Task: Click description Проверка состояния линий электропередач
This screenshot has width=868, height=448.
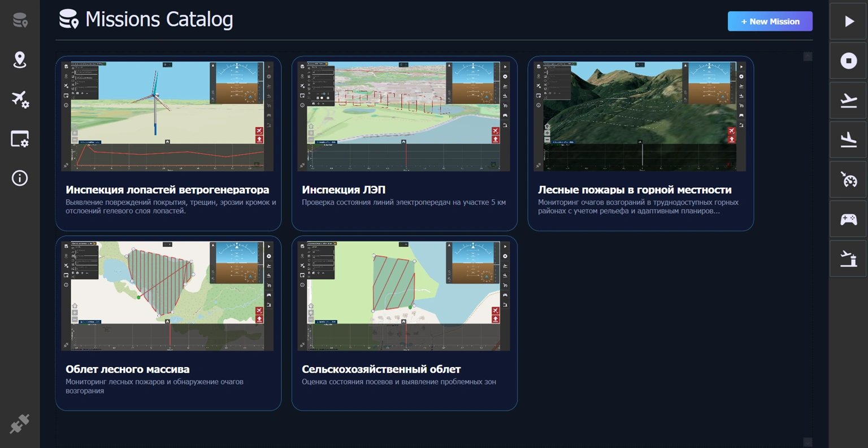Action: point(403,203)
